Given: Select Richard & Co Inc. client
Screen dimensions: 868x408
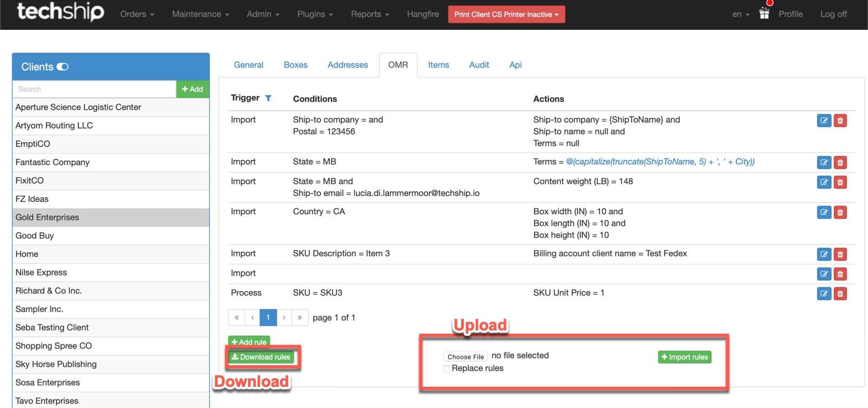Looking at the screenshot, I should 111,291.
